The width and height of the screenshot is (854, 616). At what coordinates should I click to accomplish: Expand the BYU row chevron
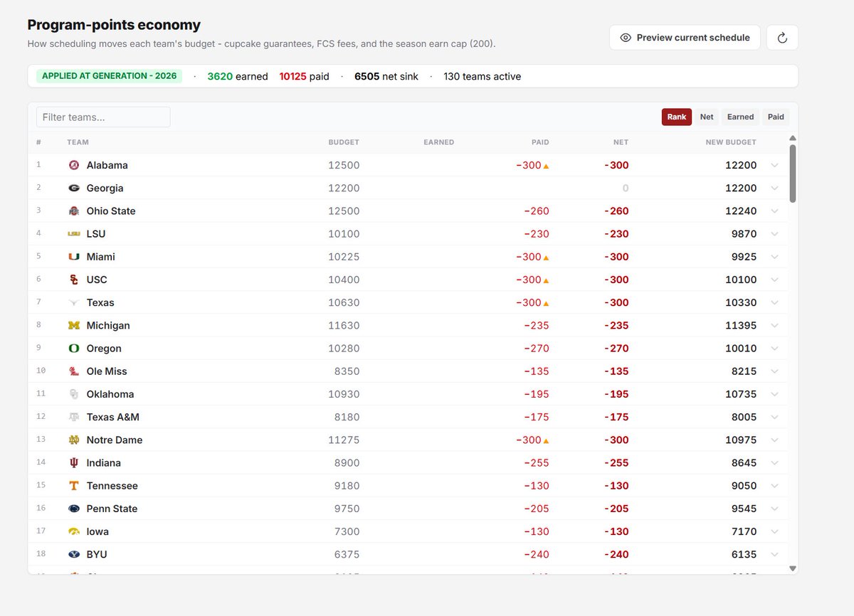point(774,554)
